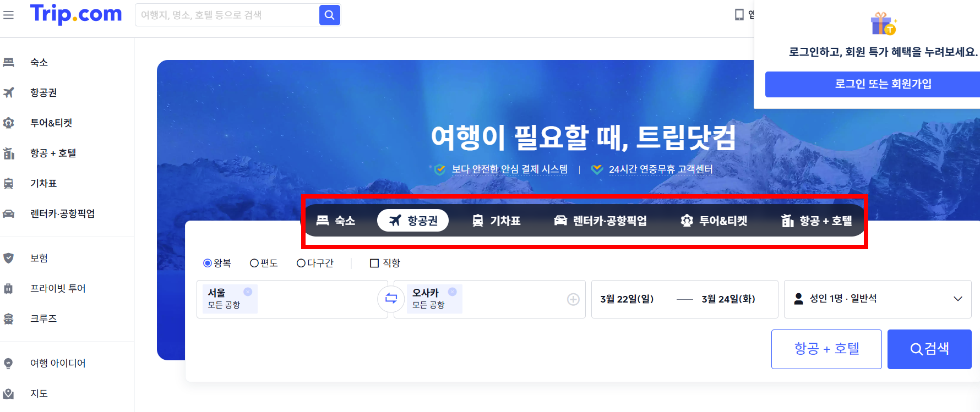Click the top search input field

(x=227, y=15)
